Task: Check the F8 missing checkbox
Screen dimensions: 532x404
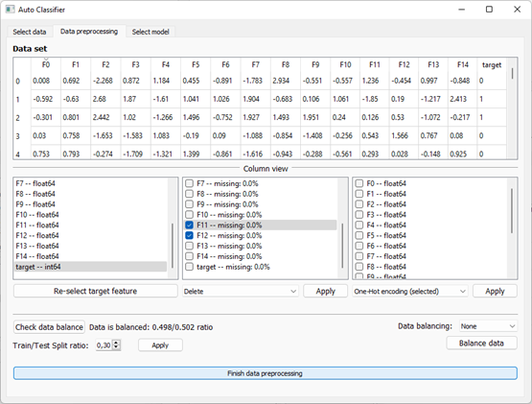Action: [x=190, y=194]
